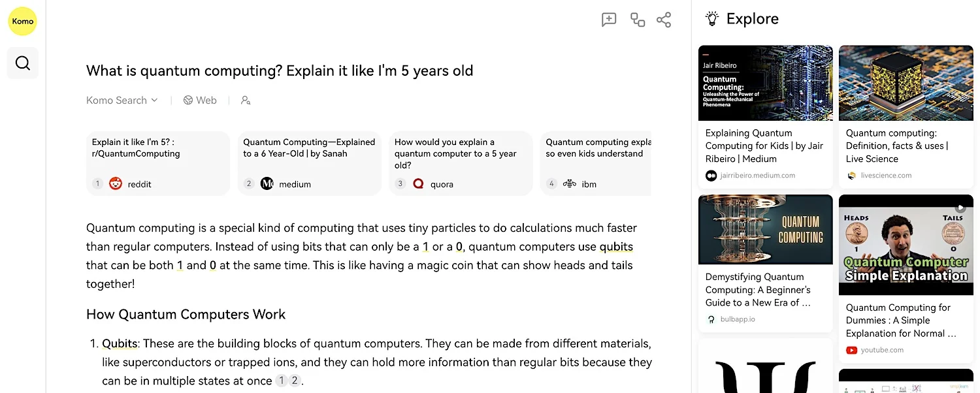Share this answer using the share icon
Viewport: 980px width, 393px height.
coord(664,20)
